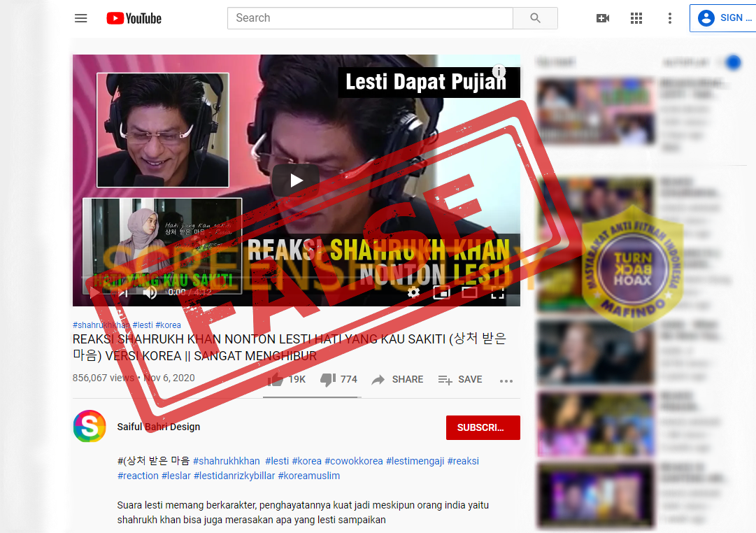Open the player settings gear
This screenshot has width=756, height=533.
[413, 292]
